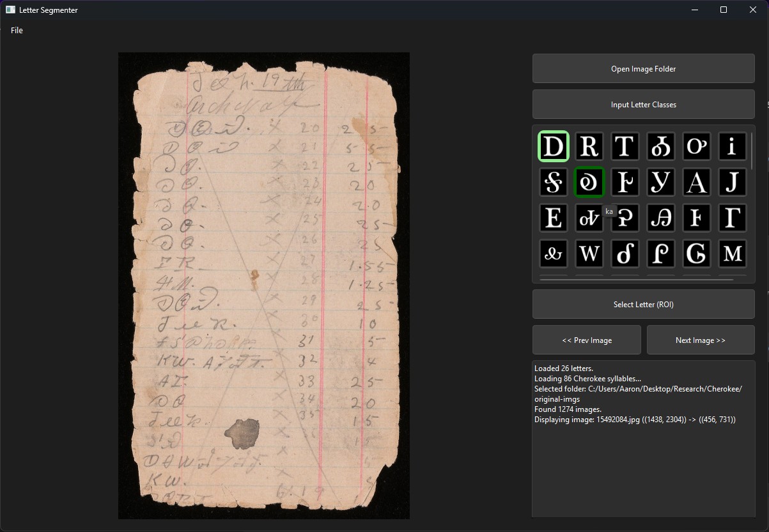Choose the J-shaped Ꭻ (gu) syllable icon

tap(732, 182)
